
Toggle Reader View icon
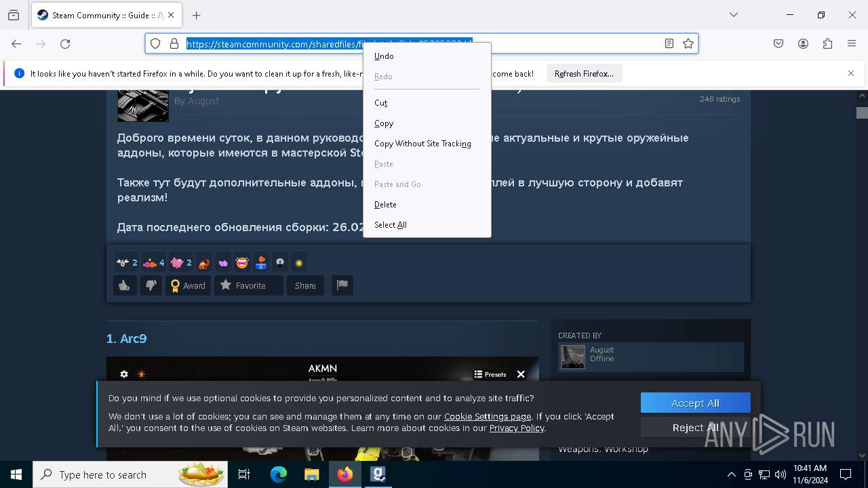point(669,43)
